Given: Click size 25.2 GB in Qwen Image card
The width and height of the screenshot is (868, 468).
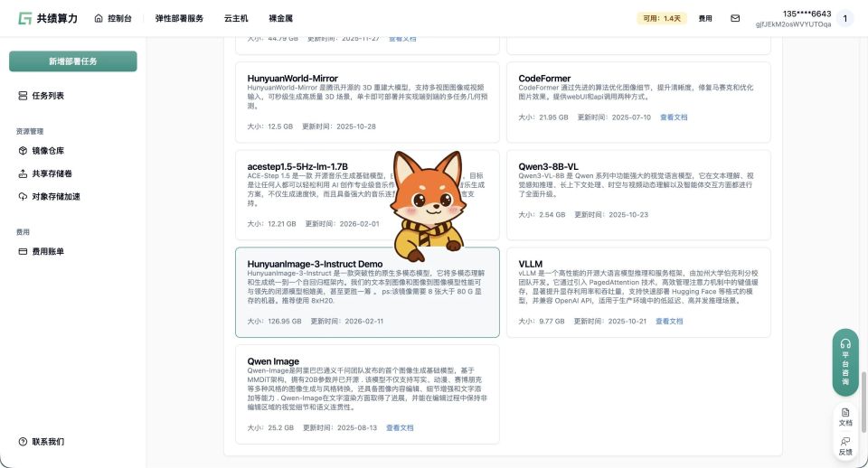Looking at the screenshot, I should pyautogui.click(x=280, y=427).
